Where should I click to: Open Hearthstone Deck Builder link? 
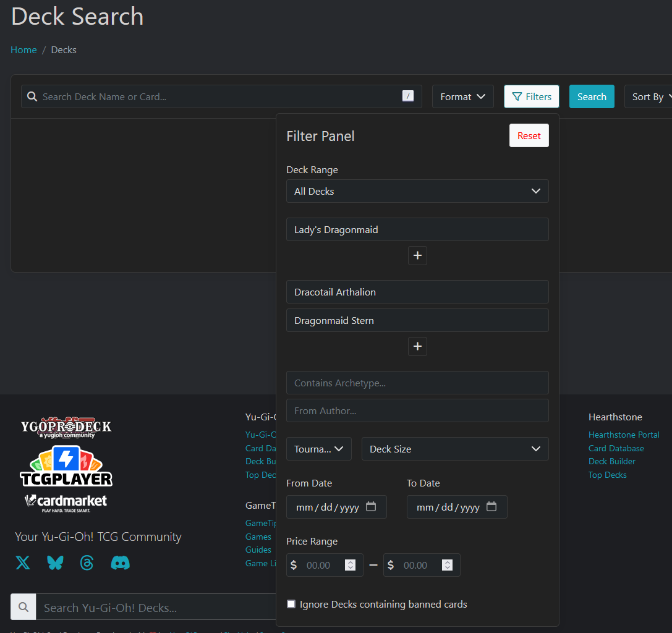click(611, 461)
